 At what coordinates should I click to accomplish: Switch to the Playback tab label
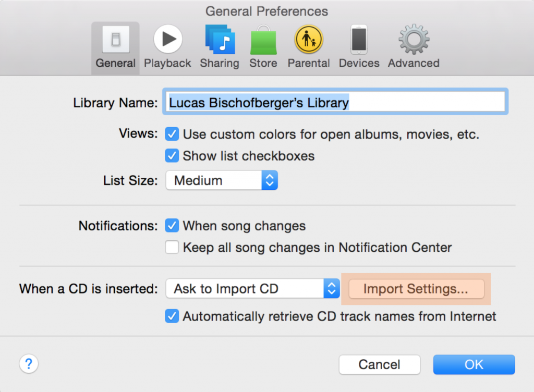[167, 63]
